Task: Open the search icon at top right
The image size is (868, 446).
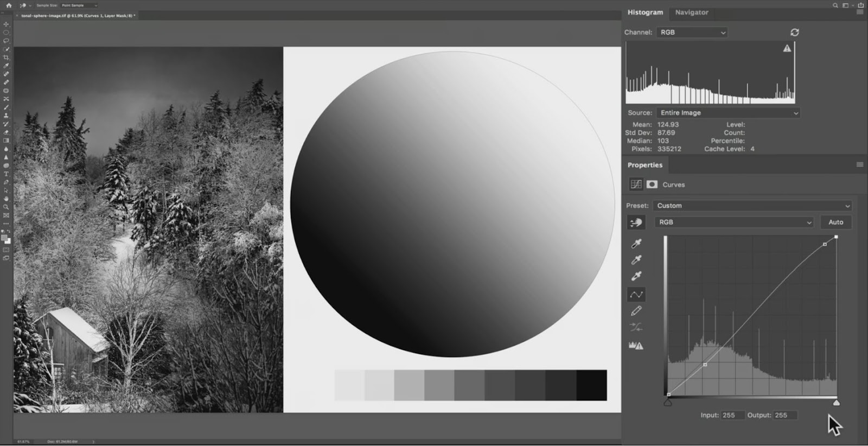Action: click(835, 5)
